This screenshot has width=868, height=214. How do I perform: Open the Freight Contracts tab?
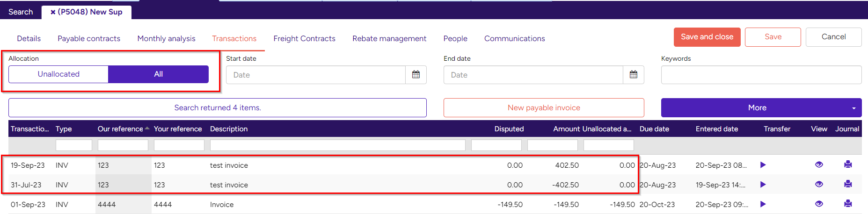(x=304, y=39)
